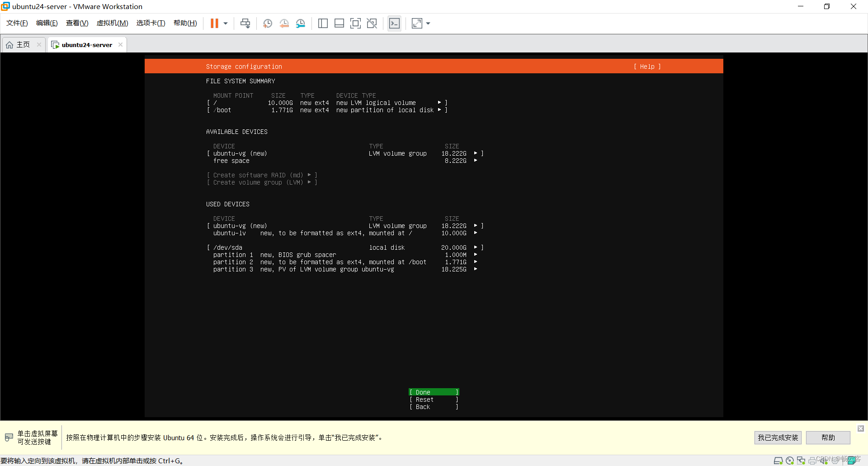
Task: Click the CD/DVD drive status icon
Action: pyautogui.click(x=790, y=461)
